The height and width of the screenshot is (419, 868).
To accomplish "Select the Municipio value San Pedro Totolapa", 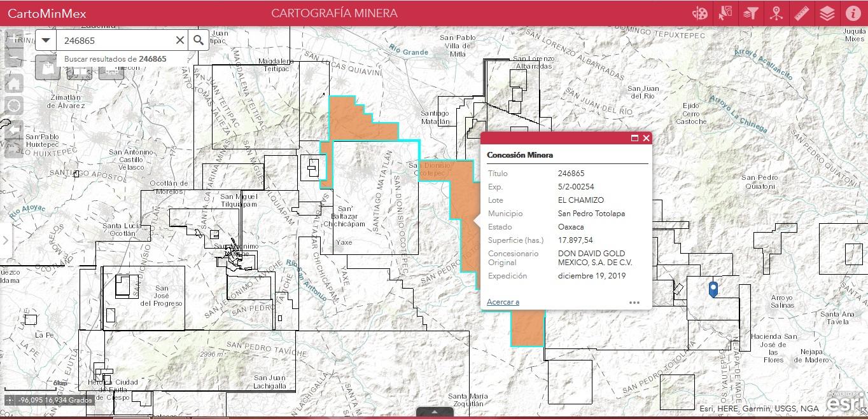I will tap(592, 214).
